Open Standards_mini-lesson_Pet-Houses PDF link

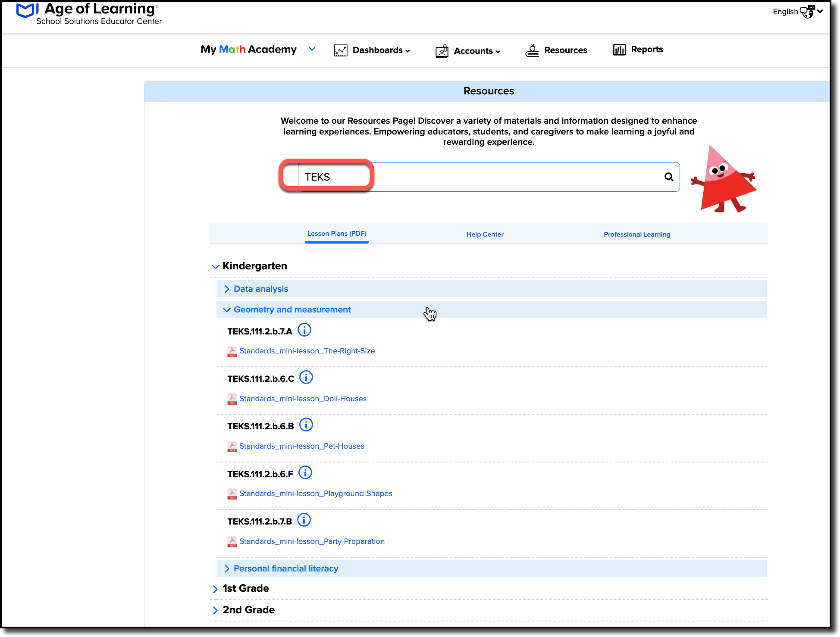(302, 447)
